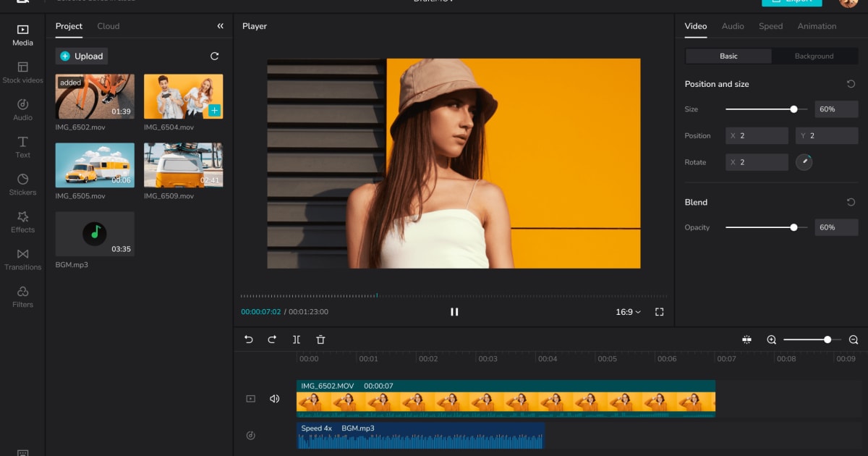
Task: Switch to the Cloud tab
Action: 109,26
